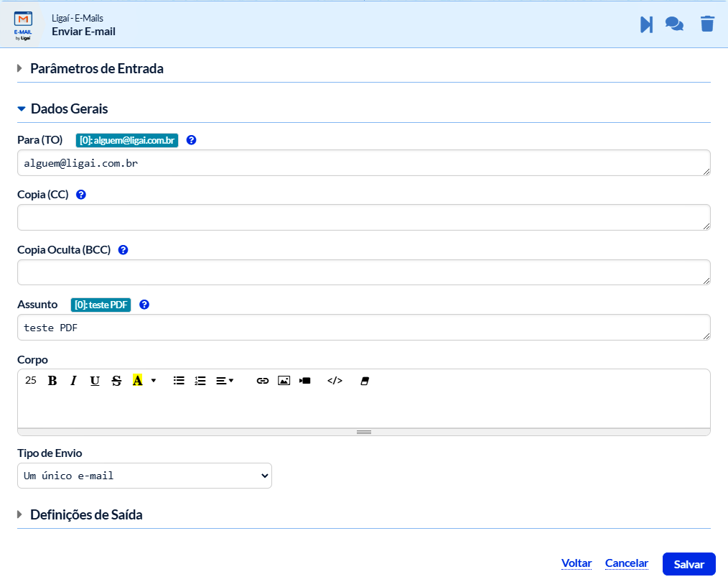Screen dimensions: 728x587
Task: Open paragraph alignment dropdown
Action: coord(225,381)
